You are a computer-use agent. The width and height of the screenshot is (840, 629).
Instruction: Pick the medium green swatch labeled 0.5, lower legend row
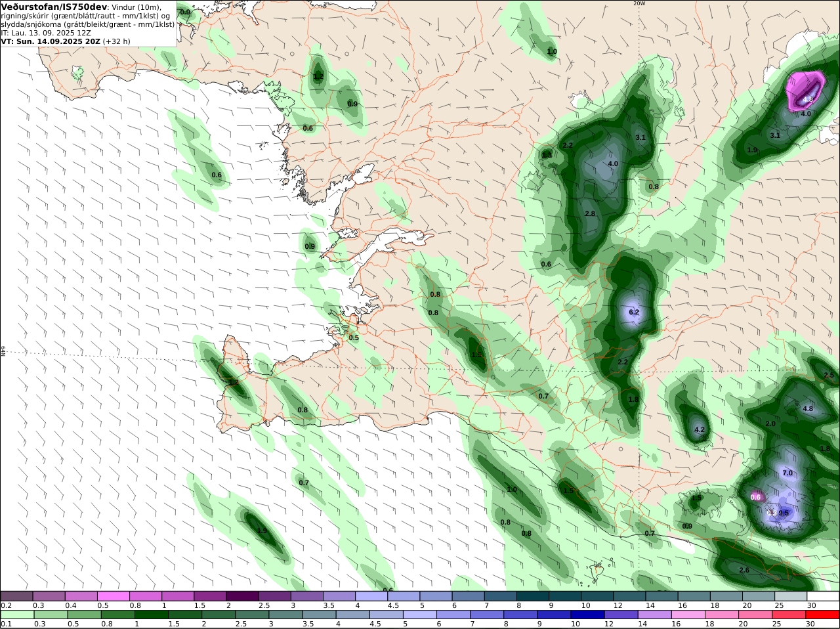tap(83, 615)
